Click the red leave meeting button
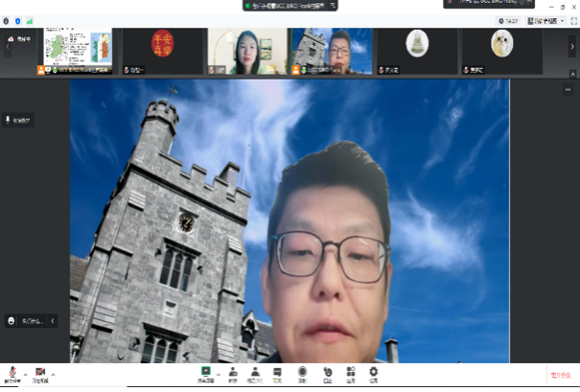 click(559, 374)
